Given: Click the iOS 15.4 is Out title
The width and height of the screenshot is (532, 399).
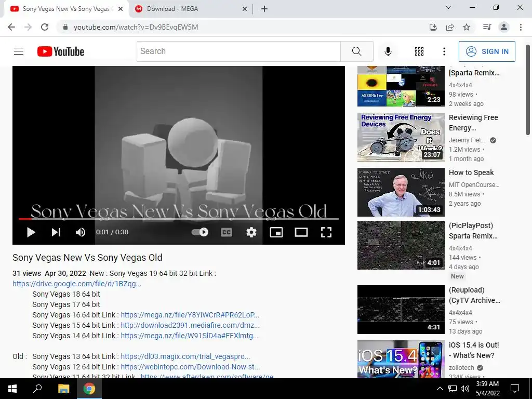Looking at the screenshot, I should coord(474,350).
